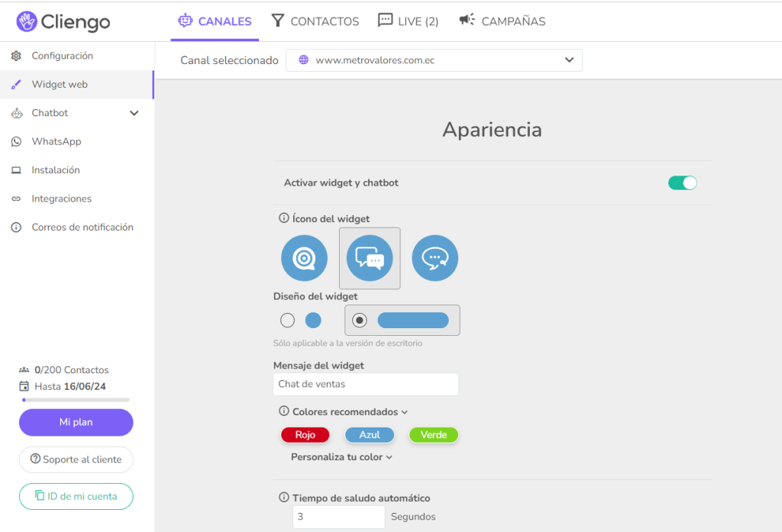Viewport: 782px width, 532px height.
Task: Click the blue circle widget design preview
Action: tap(313, 320)
